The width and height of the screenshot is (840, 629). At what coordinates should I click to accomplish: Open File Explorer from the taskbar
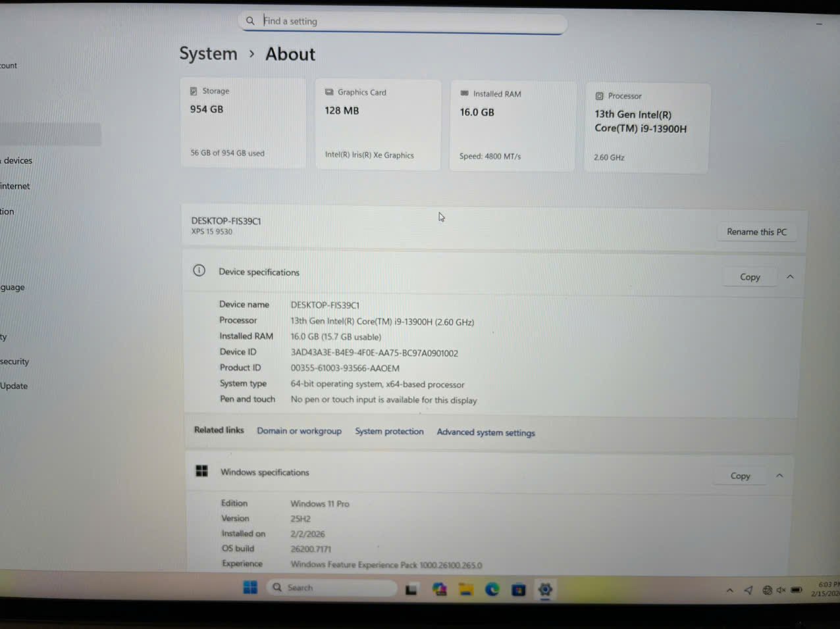click(466, 590)
